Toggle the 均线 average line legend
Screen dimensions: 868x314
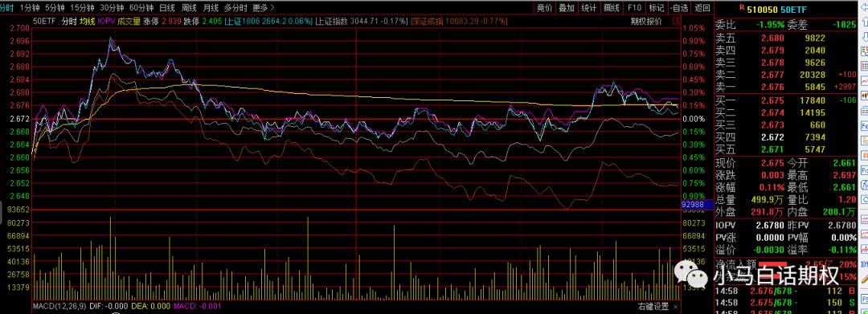point(86,21)
